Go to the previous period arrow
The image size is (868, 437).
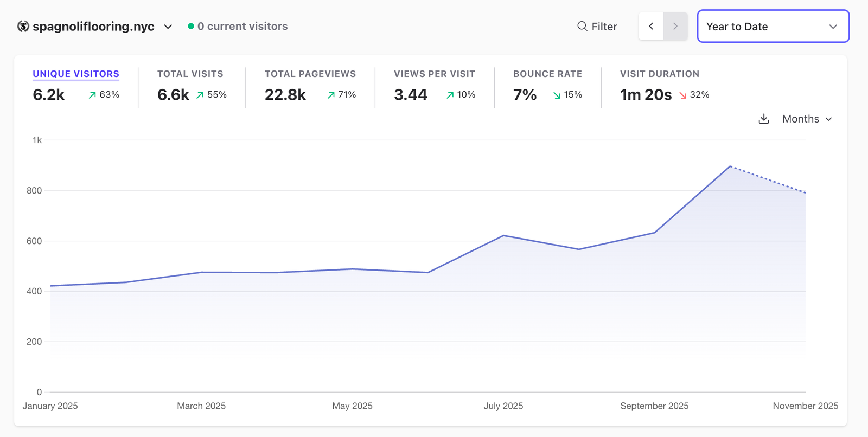tap(651, 26)
